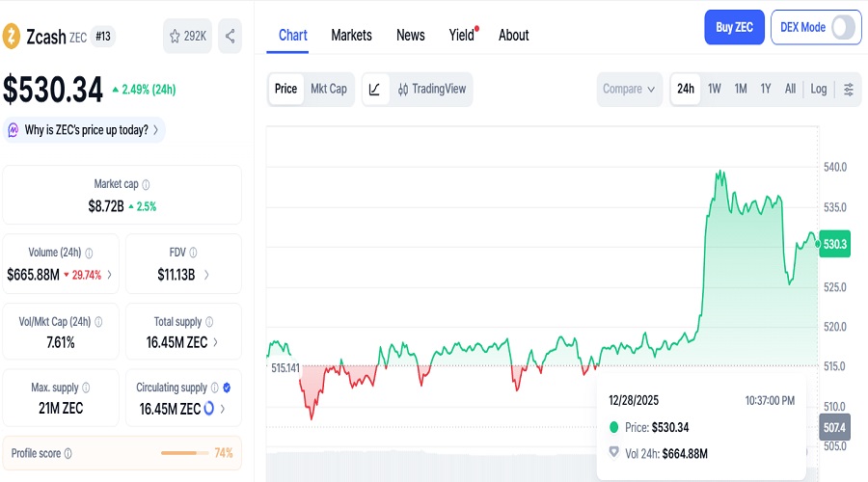Click the circulating supply progress ring icon
Viewport: 868px width, 482px height.
[208, 409]
